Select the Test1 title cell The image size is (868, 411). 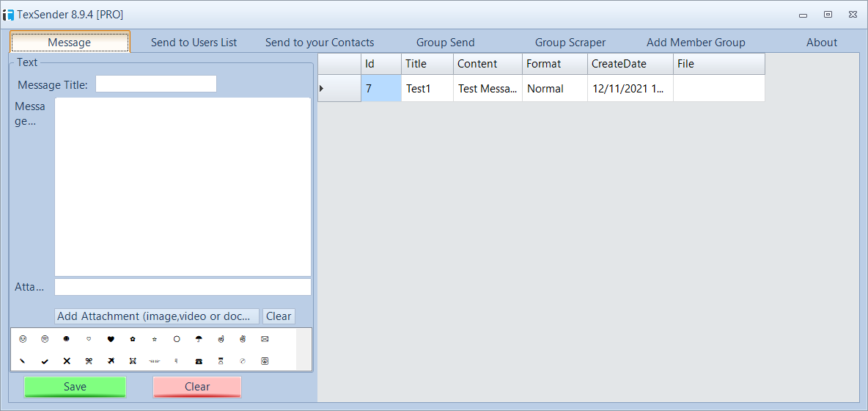[x=427, y=89]
